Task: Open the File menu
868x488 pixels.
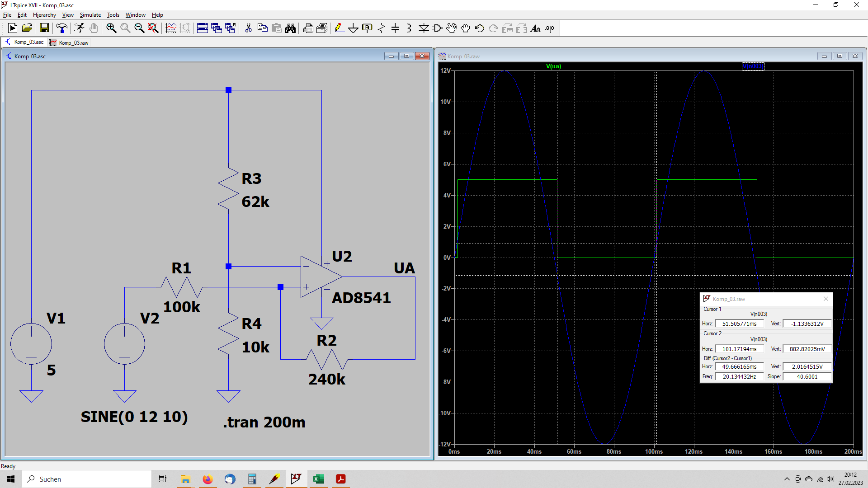Action: pos(7,15)
